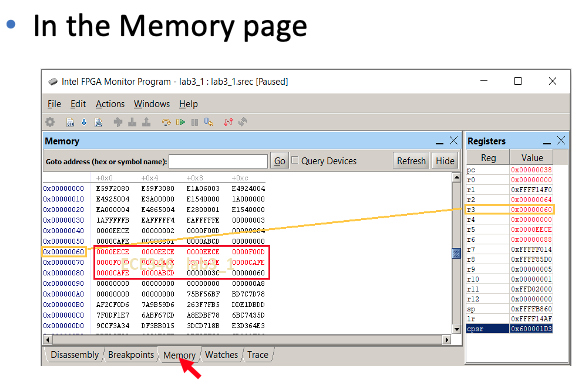Click memory word AF2CF0D6
579x380 pixels.
(113, 305)
